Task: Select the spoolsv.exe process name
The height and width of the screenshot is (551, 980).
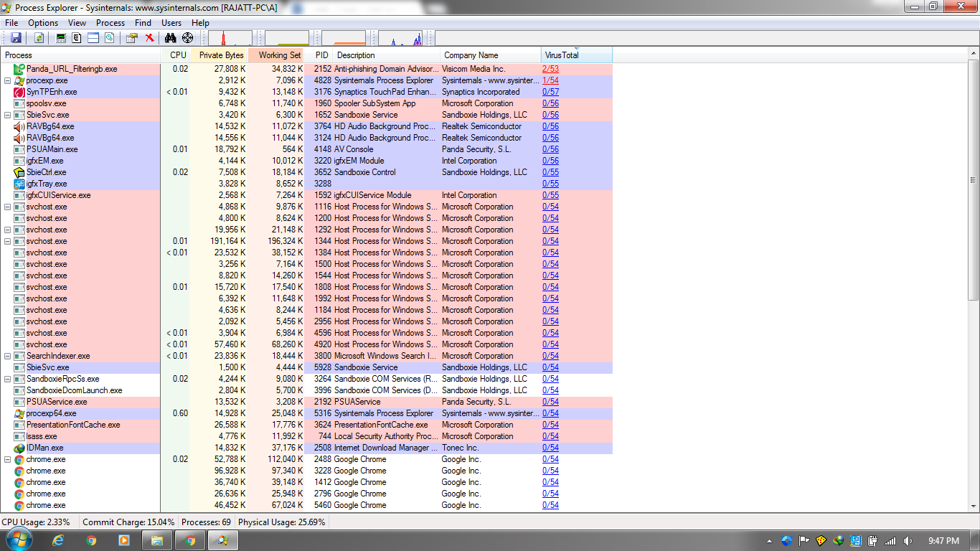Action: [x=46, y=103]
